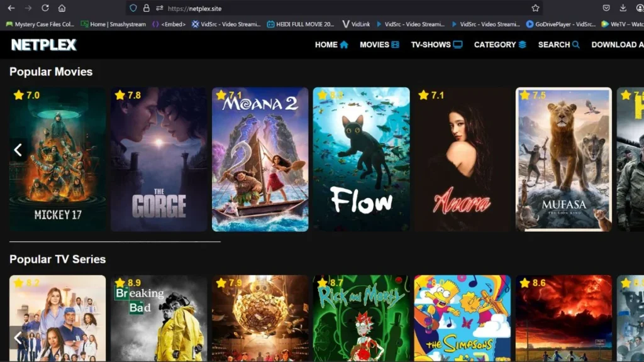Viewport: 644px width, 362px height.
Task: Reload the page with the refresh icon
Action: click(45, 8)
